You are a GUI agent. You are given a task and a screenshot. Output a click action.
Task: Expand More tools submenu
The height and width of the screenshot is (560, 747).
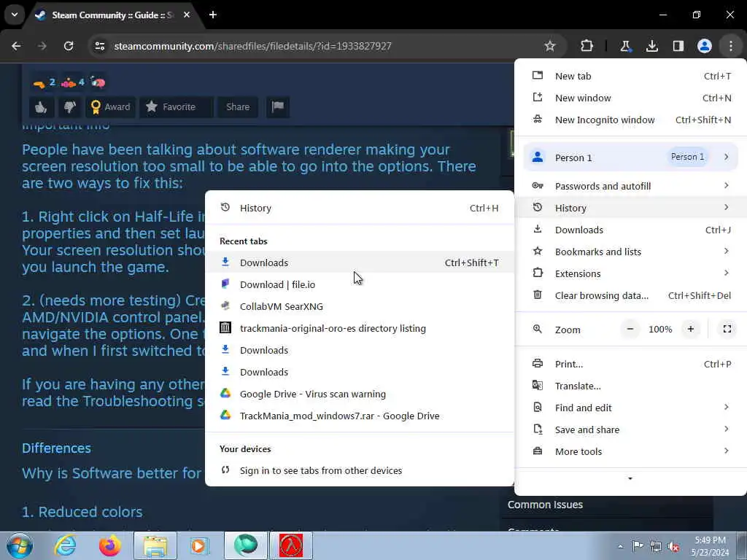[x=630, y=452]
